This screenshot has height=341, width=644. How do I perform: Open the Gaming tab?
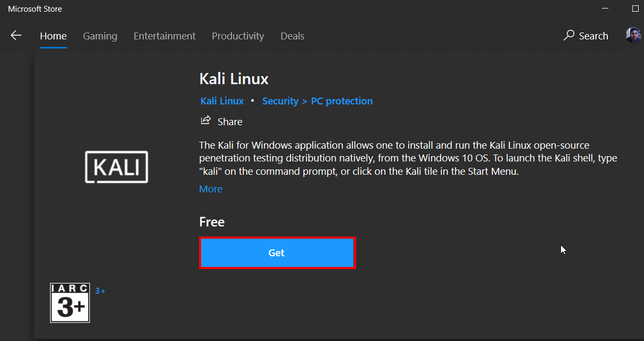click(100, 36)
